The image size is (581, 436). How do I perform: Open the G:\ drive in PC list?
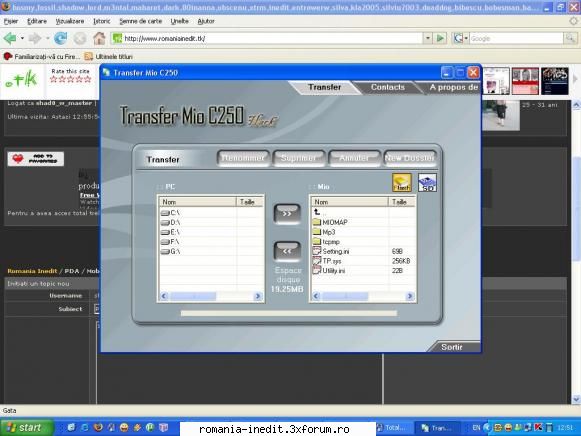click(x=170, y=251)
